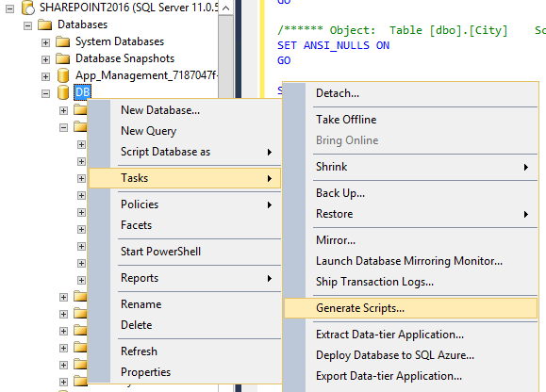Click the Databases folder icon
546x392 pixels.
point(44,24)
